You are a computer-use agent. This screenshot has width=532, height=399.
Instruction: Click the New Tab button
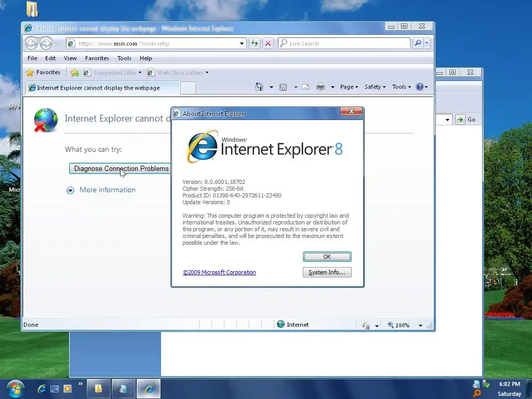coord(188,88)
